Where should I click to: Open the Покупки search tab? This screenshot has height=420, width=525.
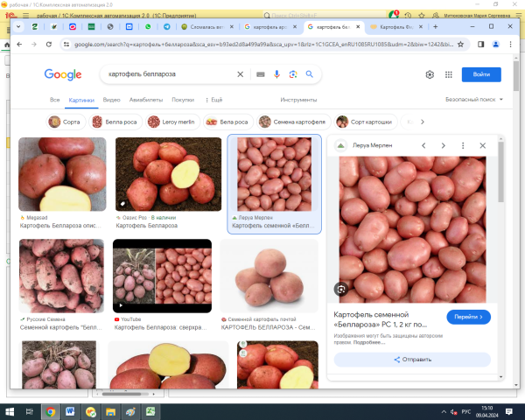(183, 100)
